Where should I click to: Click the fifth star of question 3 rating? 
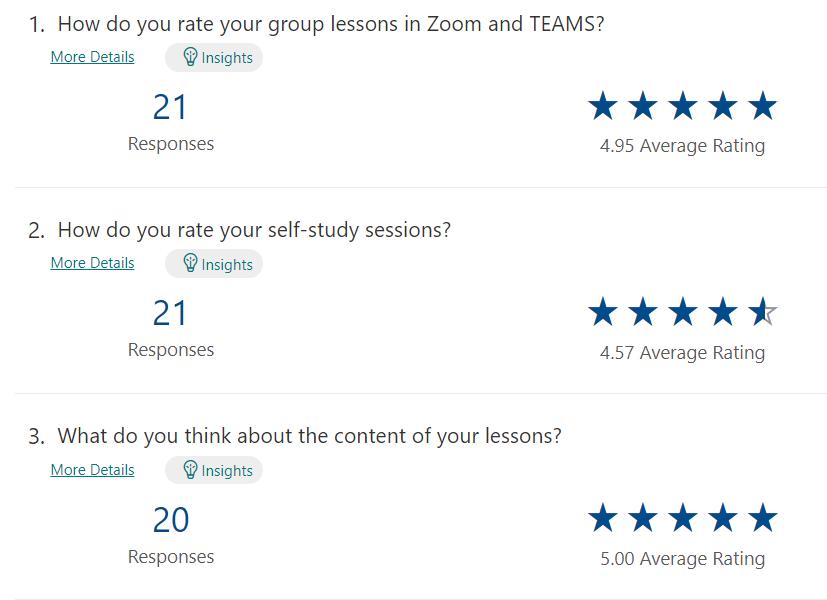point(762,518)
